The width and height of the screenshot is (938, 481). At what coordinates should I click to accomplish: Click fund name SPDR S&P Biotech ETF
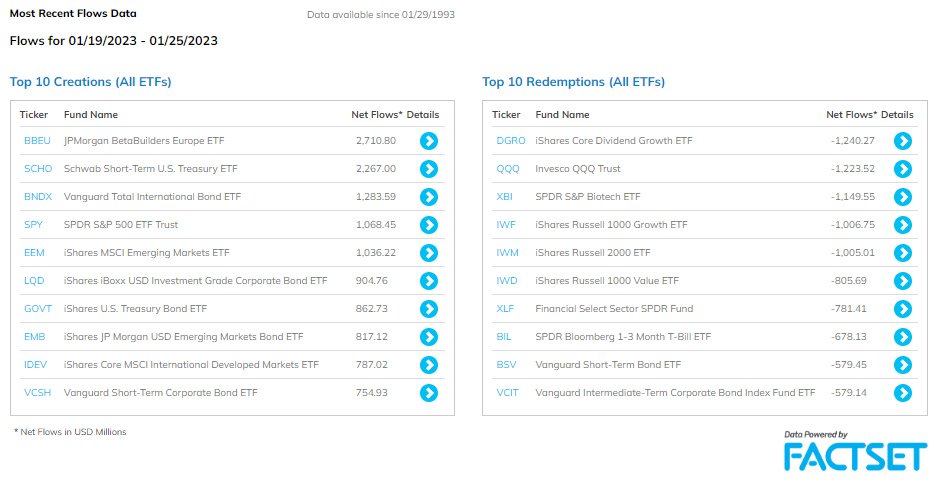(587, 197)
